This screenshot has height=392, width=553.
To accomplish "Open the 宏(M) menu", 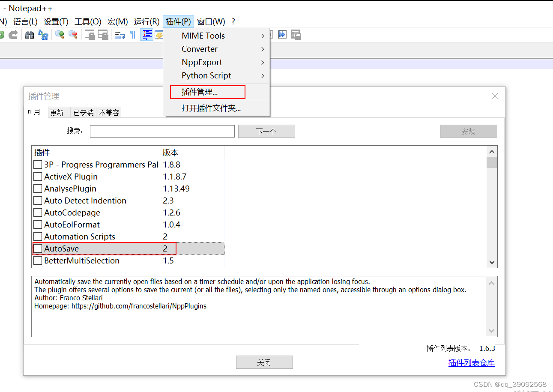I will pos(118,21).
